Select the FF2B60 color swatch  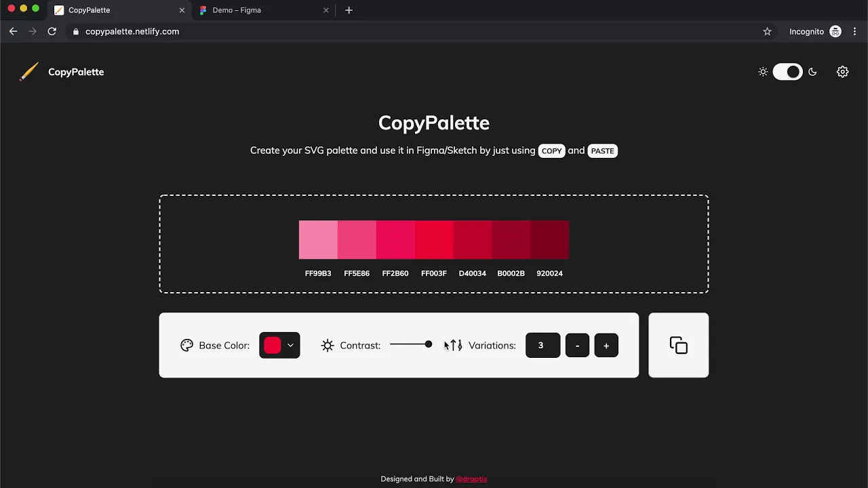395,240
